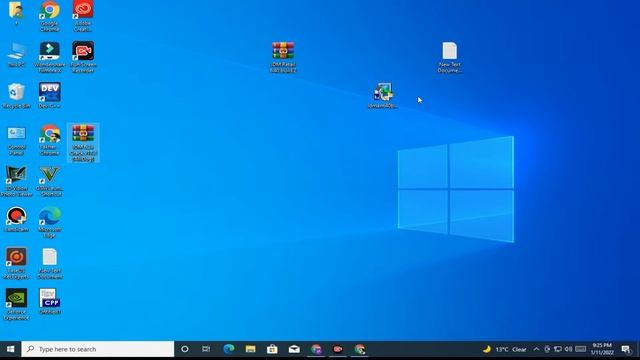
Task: Select the Microsoft Edge desktop shortcut
Action: pos(50,222)
